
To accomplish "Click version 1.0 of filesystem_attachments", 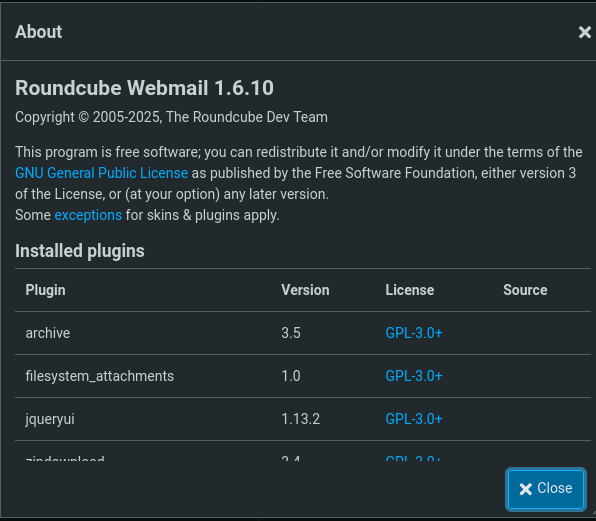I will click(291, 376).
